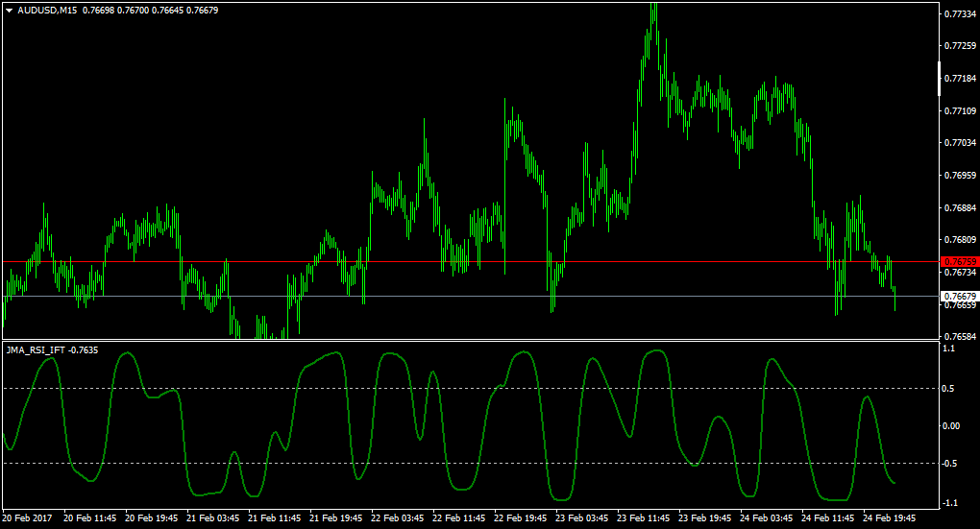Click the 0.76584 price scale value
Viewport: 980px width, 529px height.
pyautogui.click(x=961, y=337)
